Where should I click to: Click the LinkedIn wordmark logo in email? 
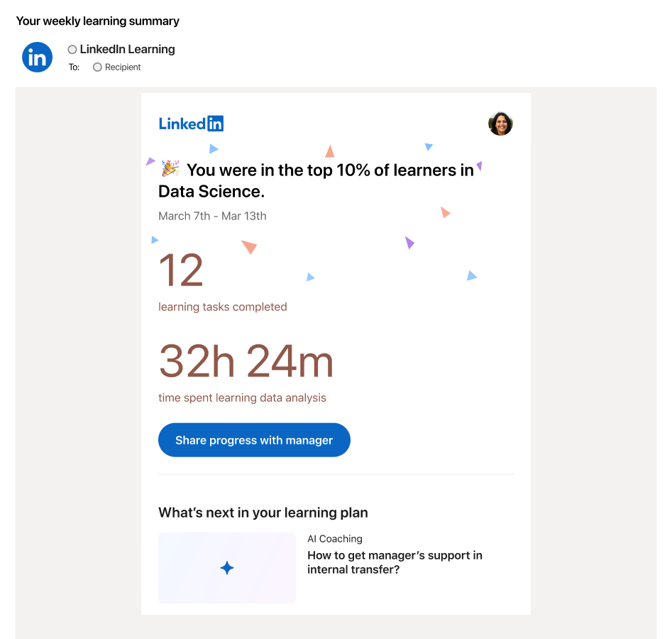coord(191,124)
